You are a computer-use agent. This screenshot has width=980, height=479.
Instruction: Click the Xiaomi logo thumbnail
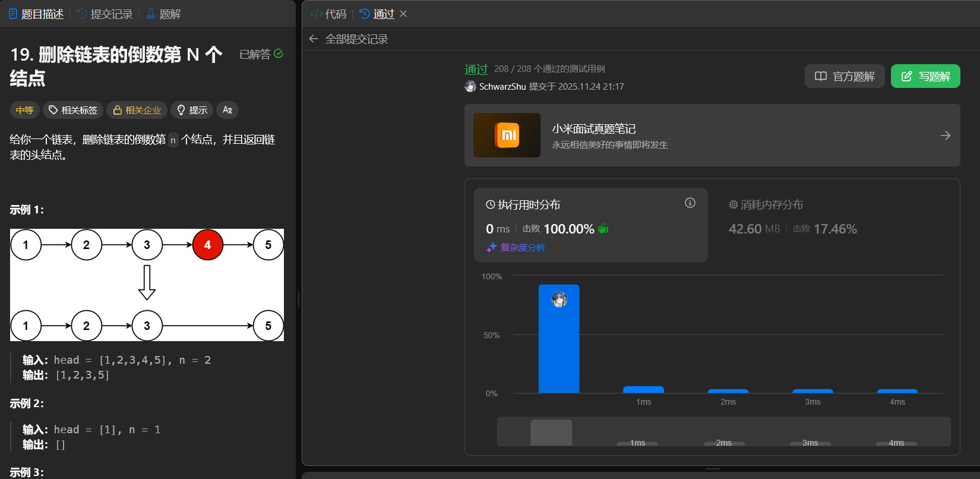pos(507,135)
